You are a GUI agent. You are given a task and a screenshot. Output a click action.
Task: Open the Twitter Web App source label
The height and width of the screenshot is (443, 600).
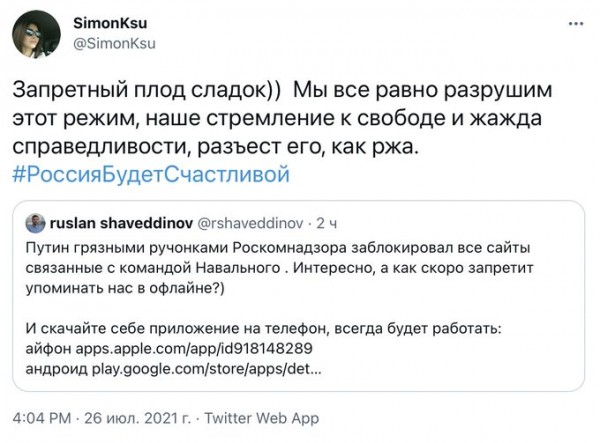tap(261, 418)
